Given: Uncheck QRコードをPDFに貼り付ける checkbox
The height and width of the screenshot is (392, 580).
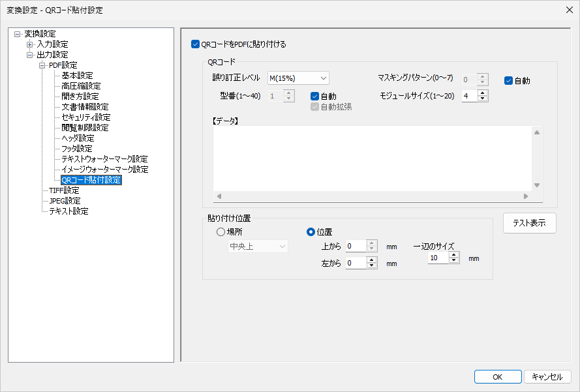Looking at the screenshot, I should pyautogui.click(x=195, y=44).
